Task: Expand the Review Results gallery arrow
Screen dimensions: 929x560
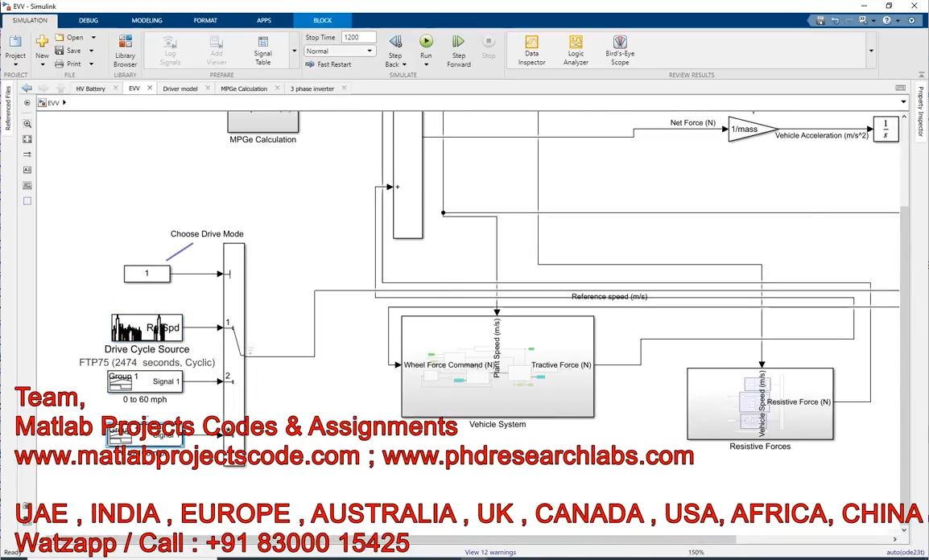Action: point(870,51)
